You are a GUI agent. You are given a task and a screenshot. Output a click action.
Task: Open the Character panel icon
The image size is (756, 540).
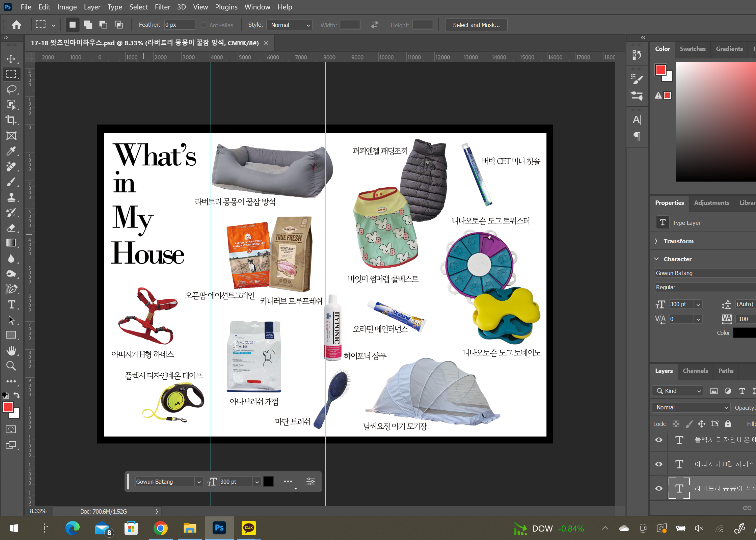pyautogui.click(x=637, y=120)
